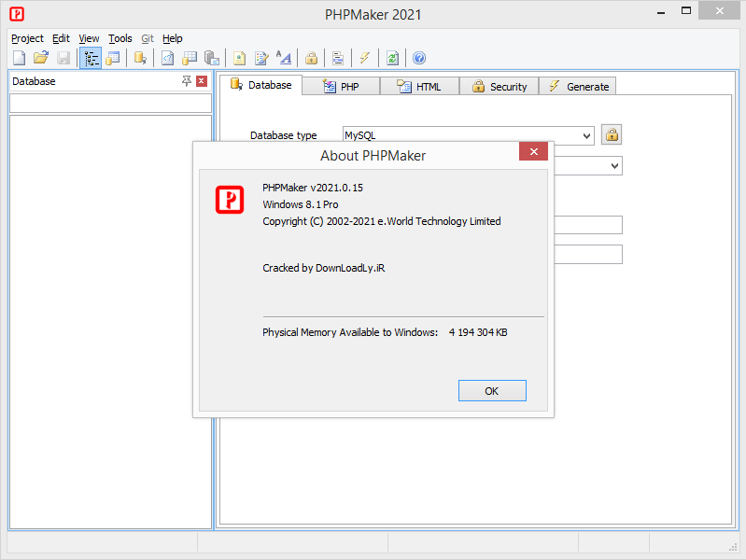Click the database cylinder with cursor toolbar icon

(x=140, y=58)
